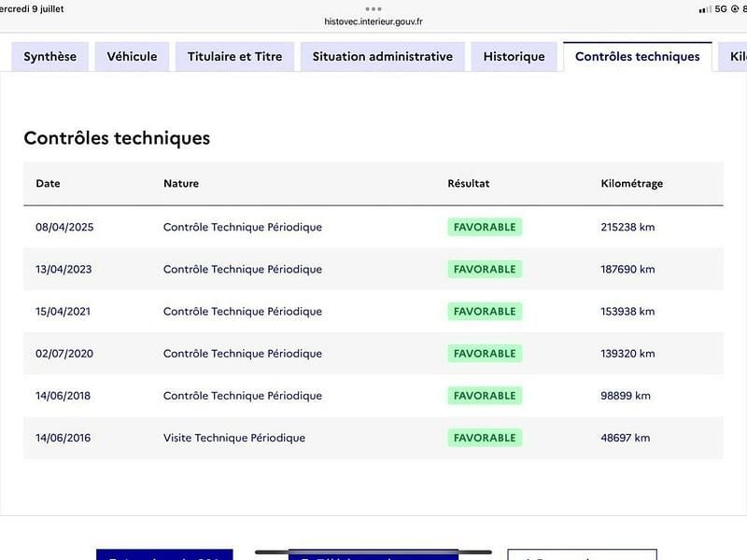The width and height of the screenshot is (747, 560).
Task: Click FAVORABLE badge for 14/06/2016 visit
Action: 484,438
